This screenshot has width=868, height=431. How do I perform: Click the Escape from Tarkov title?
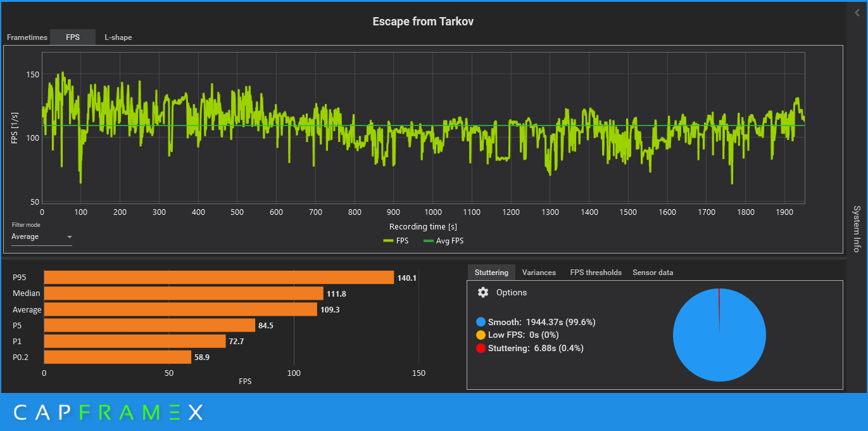(x=423, y=22)
